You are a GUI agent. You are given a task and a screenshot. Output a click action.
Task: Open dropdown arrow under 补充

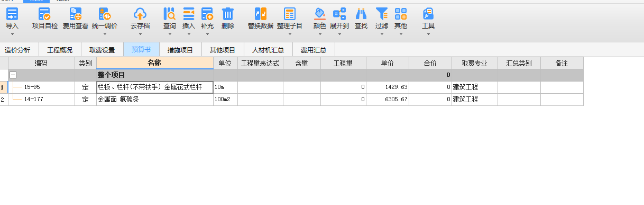point(207,34)
